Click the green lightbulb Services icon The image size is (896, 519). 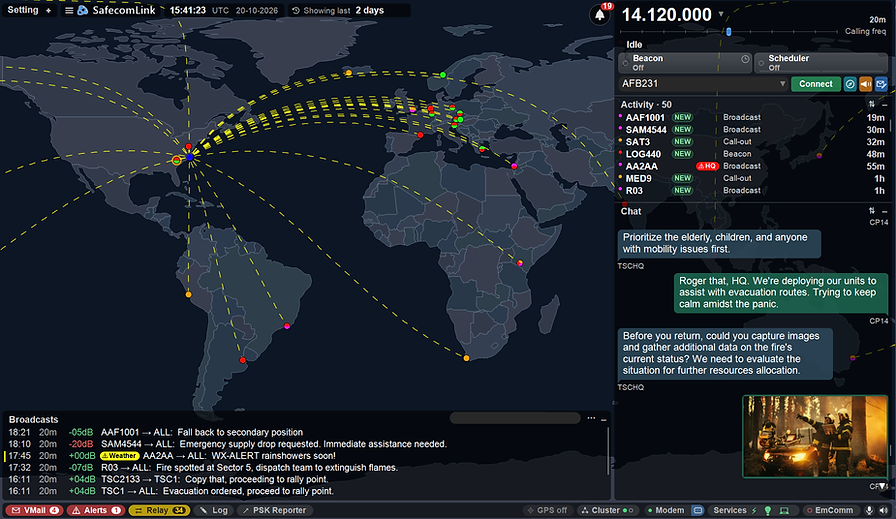(x=768, y=510)
